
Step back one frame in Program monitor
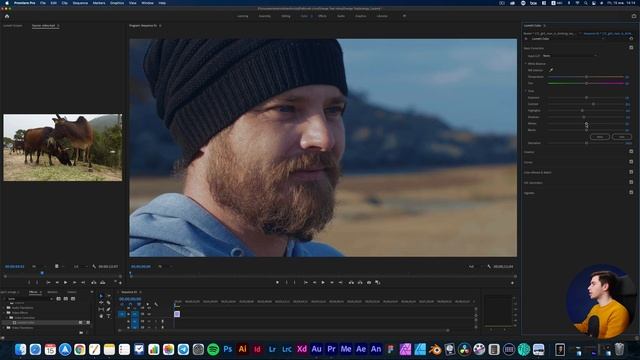(x=315, y=282)
